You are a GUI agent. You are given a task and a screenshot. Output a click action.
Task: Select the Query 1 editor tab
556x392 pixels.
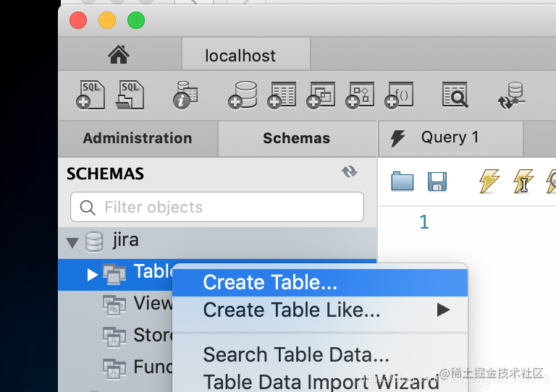pos(450,137)
